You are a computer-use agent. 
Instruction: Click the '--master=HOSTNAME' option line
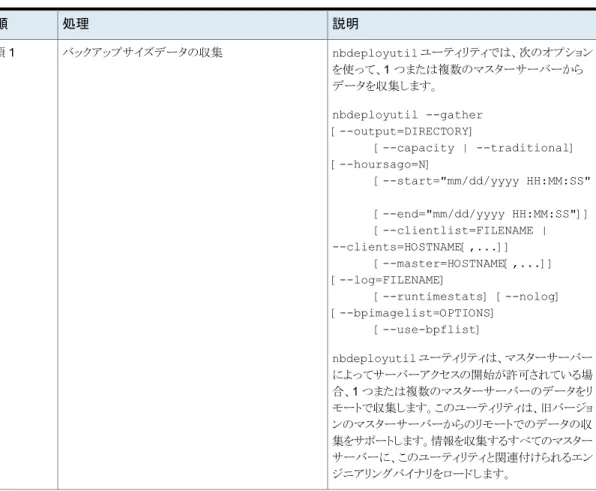pos(462,263)
